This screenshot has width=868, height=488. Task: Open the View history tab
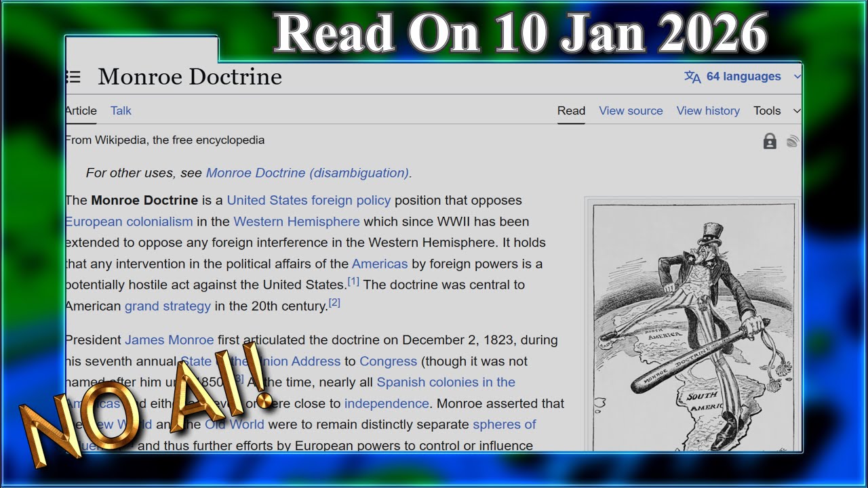[708, 110]
